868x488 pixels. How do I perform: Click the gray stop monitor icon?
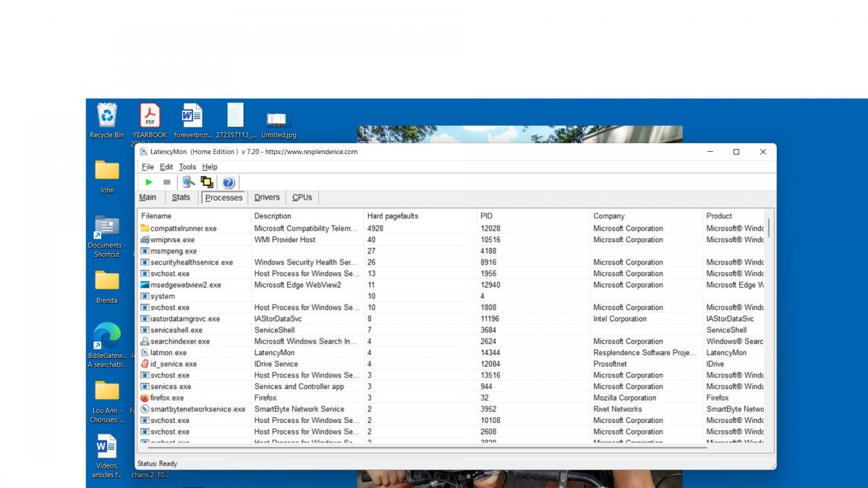[166, 182]
